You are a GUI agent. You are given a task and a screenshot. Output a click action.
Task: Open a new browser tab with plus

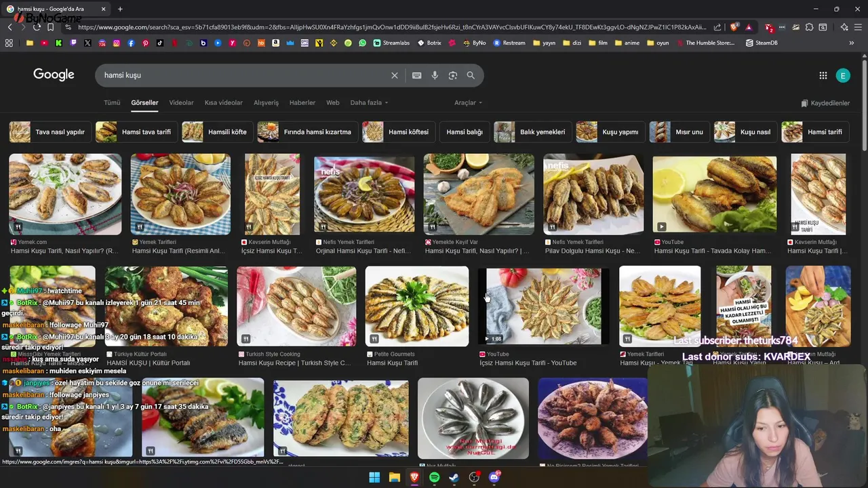pos(120,9)
